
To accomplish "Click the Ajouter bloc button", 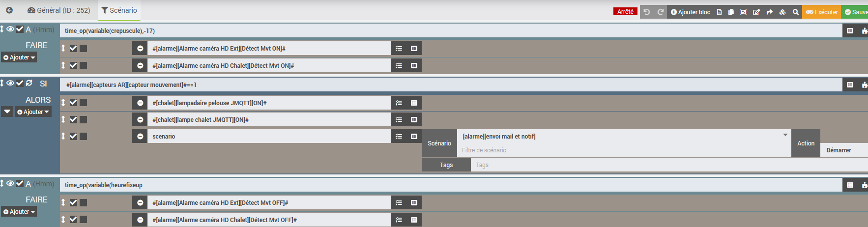I will pyautogui.click(x=691, y=12).
